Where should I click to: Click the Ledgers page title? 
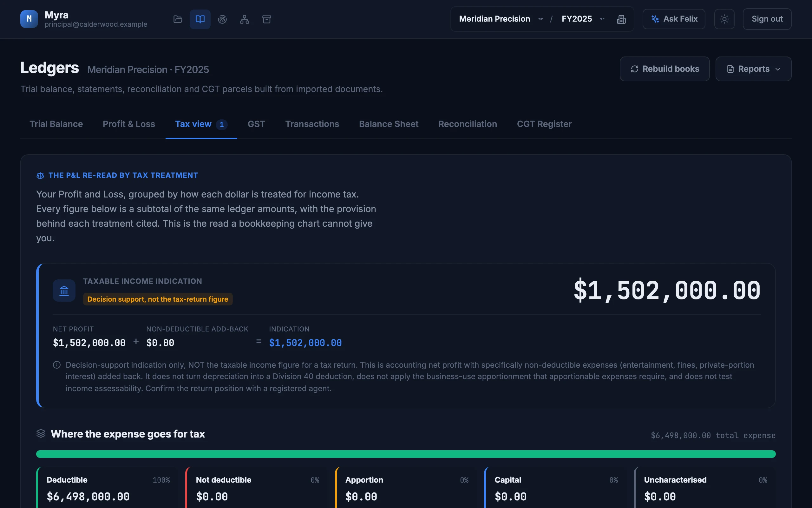(50, 68)
